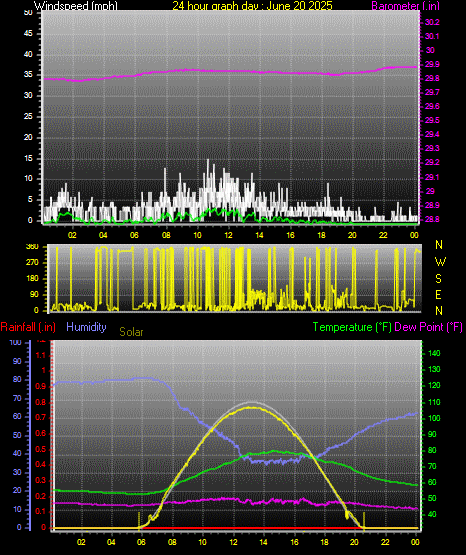This screenshot has height=555, width=466.
Task: Click the 20 hour tick on bottom graph
Action: (354, 542)
